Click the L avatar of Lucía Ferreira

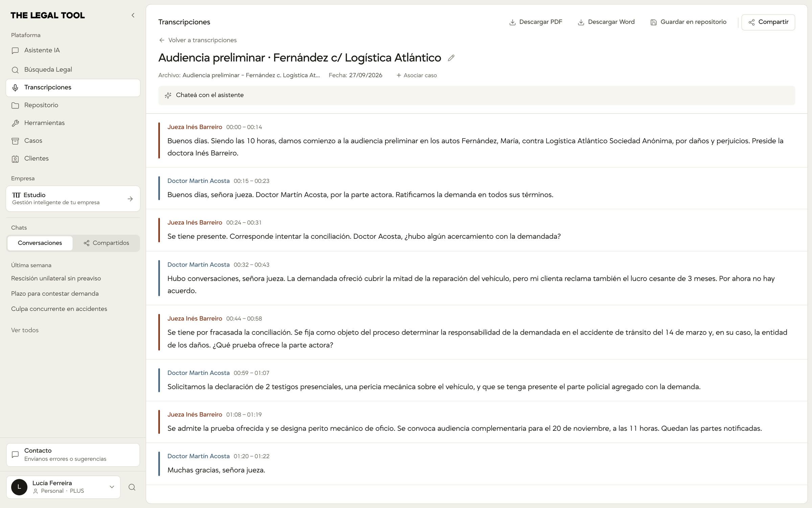[19, 487]
